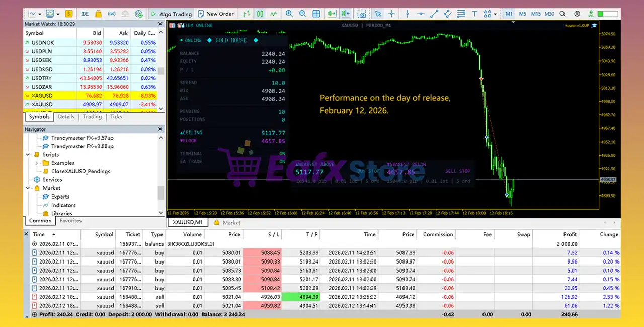
Task: Select the M15 timeframe button
Action: click(536, 14)
